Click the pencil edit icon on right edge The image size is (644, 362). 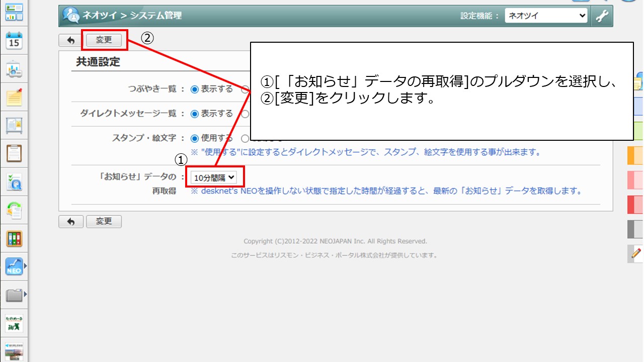coord(636,253)
